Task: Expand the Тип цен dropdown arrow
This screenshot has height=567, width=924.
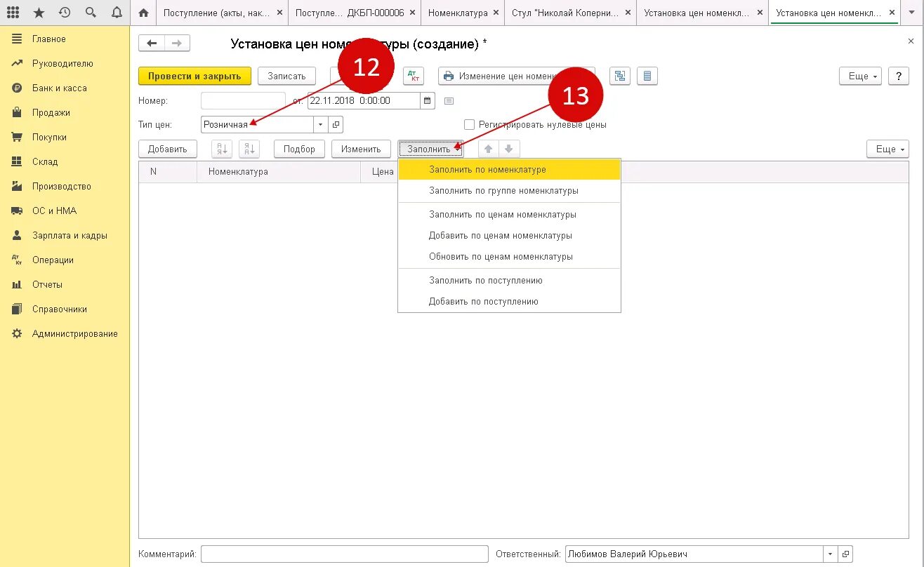Action: pyautogui.click(x=321, y=125)
